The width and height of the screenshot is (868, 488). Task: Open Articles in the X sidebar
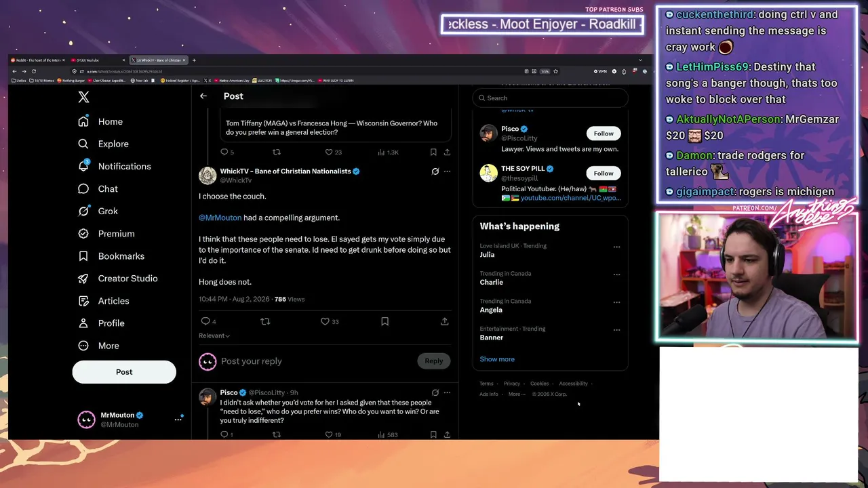pyautogui.click(x=104, y=301)
